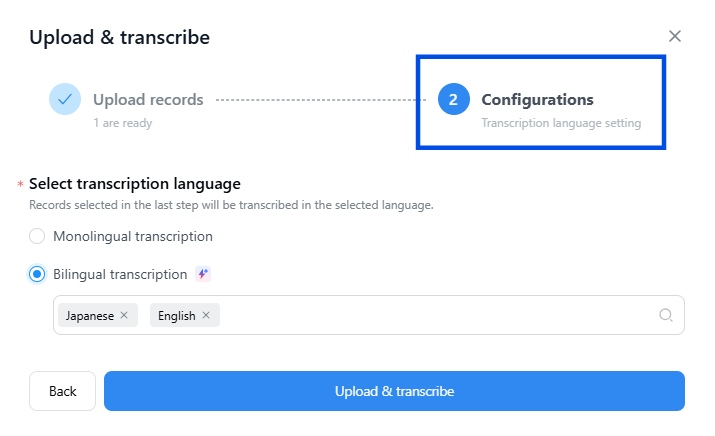Image resolution: width=715 pixels, height=436 pixels.
Task: Focus the empty area of language selector field
Action: coord(438,315)
